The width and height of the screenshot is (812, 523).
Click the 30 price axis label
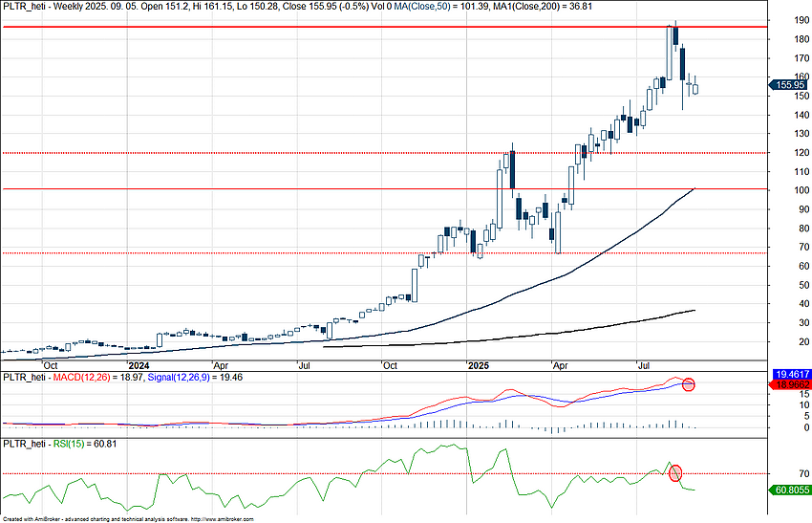pyautogui.click(x=804, y=322)
